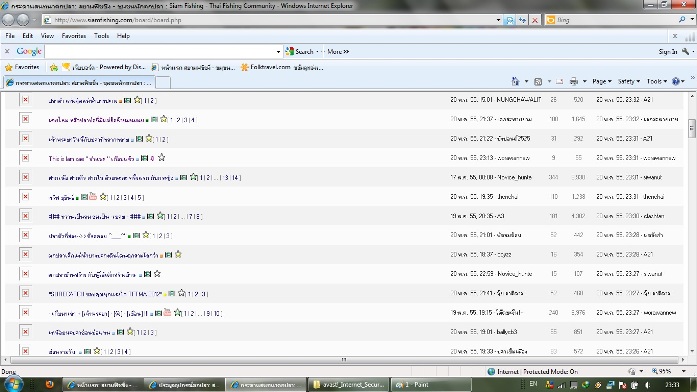Viewport: 697px width, 392px height.
Task: Click the Sign In link on Google toolbar
Action: (x=668, y=52)
